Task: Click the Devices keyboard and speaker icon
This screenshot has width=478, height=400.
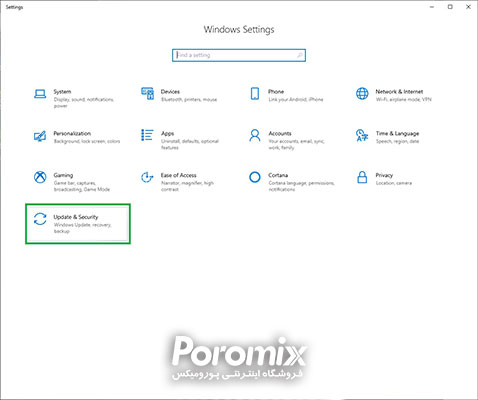Action: 147,93
